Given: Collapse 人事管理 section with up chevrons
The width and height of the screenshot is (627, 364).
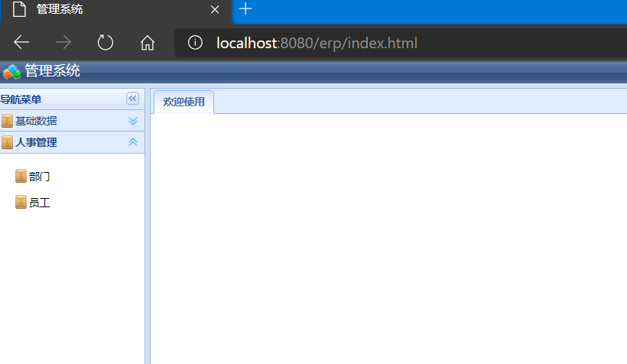Looking at the screenshot, I should (133, 142).
